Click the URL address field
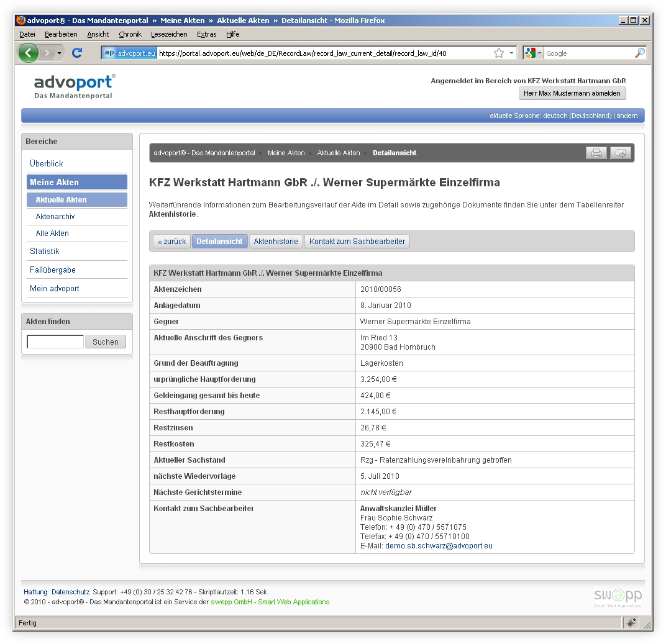The width and height of the screenshot is (666, 644). click(x=324, y=53)
